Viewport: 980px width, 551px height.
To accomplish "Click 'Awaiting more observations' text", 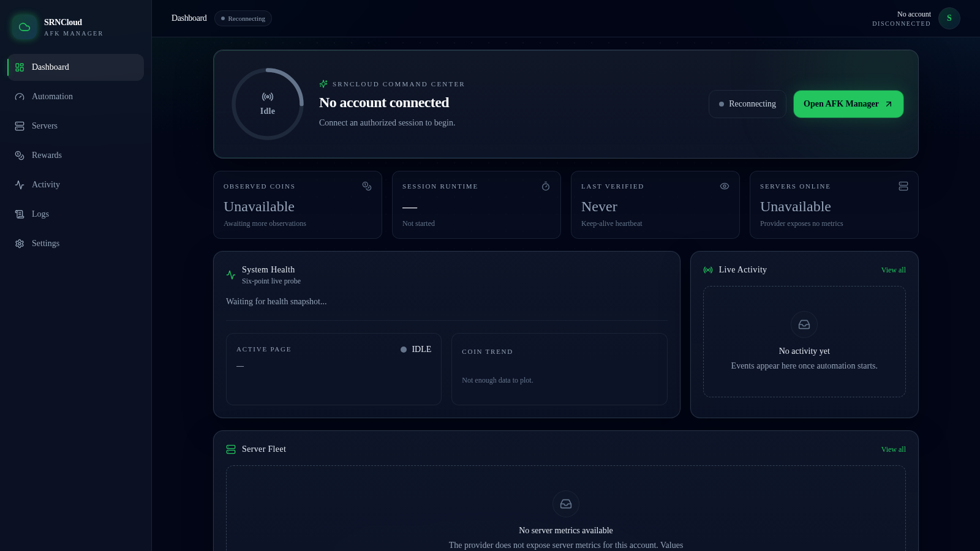I will point(265,224).
